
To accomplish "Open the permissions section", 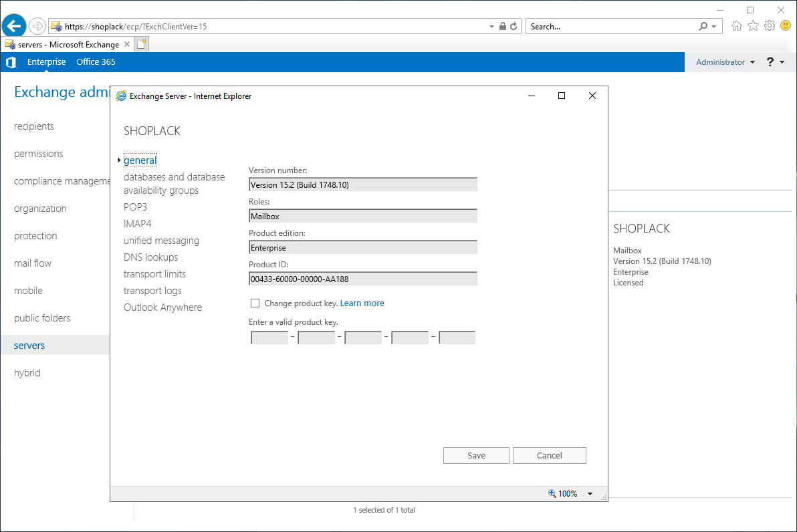I will tap(39, 154).
